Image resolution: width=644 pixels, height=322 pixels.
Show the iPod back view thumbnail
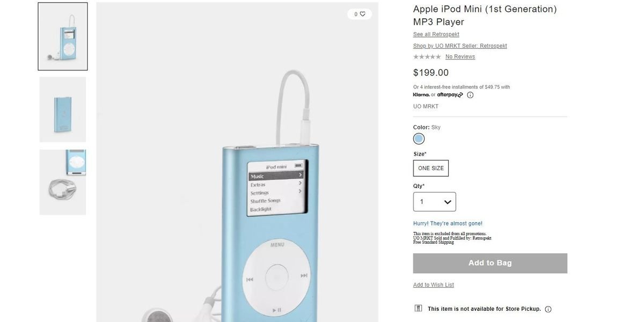point(63,109)
